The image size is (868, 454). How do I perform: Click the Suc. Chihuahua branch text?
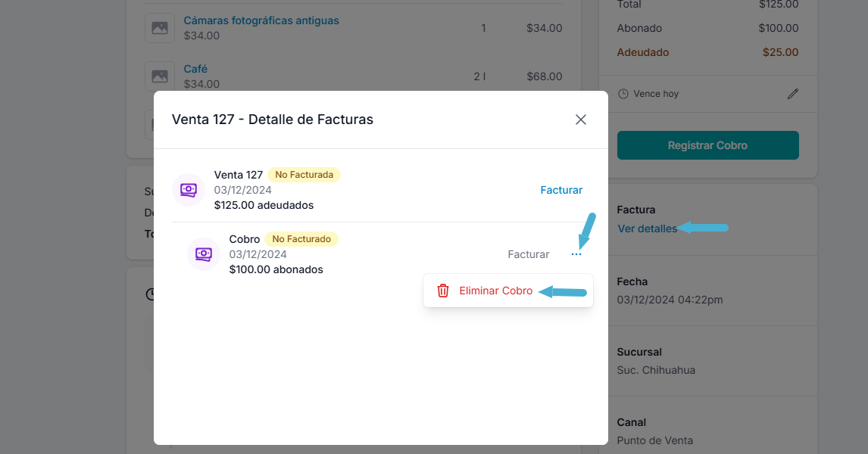pyautogui.click(x=656, y=370)
